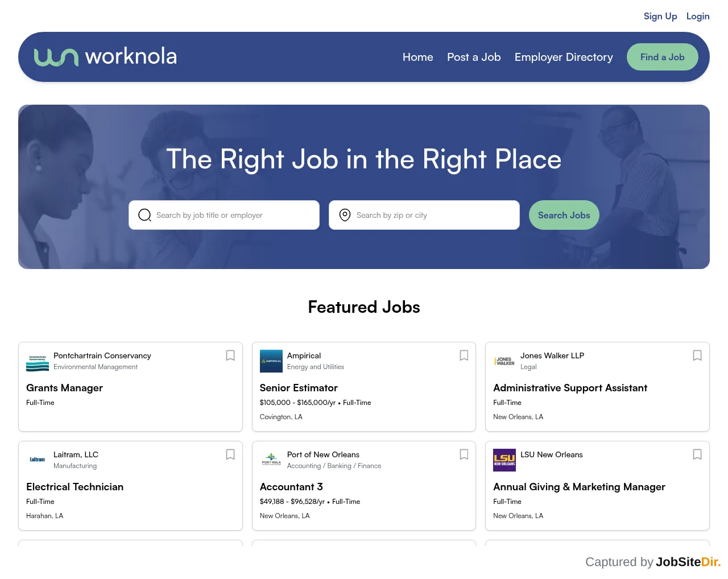This screenshot has height=579, width=728.
Task: Click the Environmental Management category text
Action: click(x=96, y=367)
